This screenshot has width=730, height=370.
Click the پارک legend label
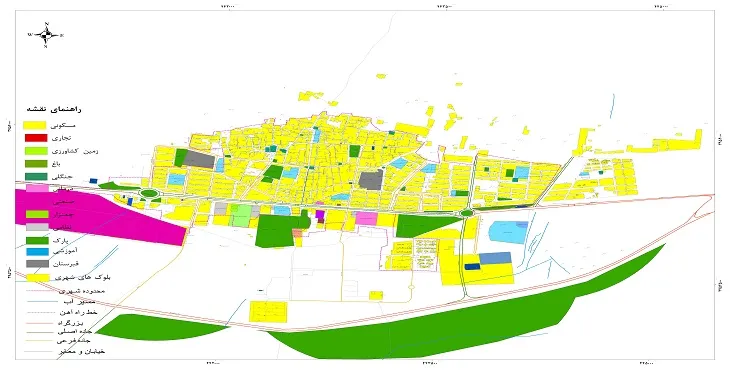(62, 241)
